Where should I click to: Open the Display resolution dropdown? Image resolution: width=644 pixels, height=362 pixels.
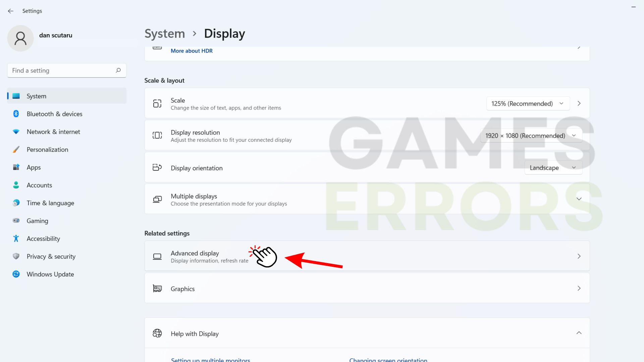[531, 136]
